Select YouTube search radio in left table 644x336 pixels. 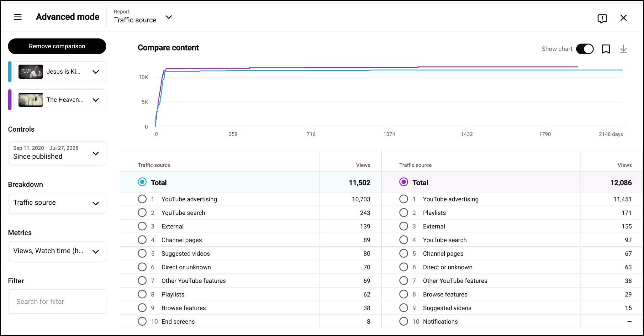click(x=142, y=213)
